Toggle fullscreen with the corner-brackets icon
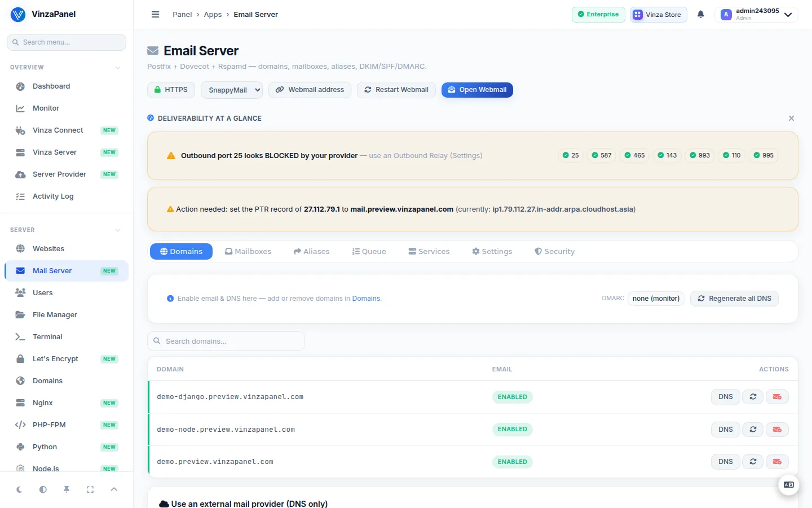The height and width of the screenshot is (508, 812). click(x=90, y=489)
